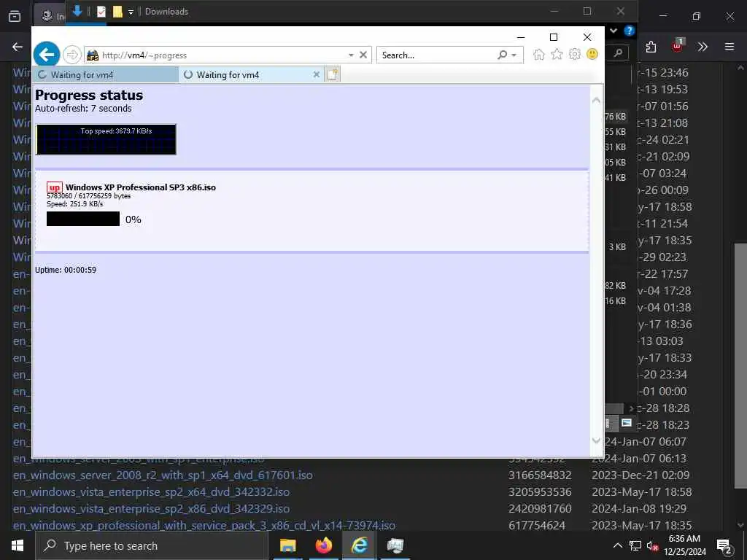Click the Top speed graph panel
The height and width of the screenshot is (560, 747).
107,139
